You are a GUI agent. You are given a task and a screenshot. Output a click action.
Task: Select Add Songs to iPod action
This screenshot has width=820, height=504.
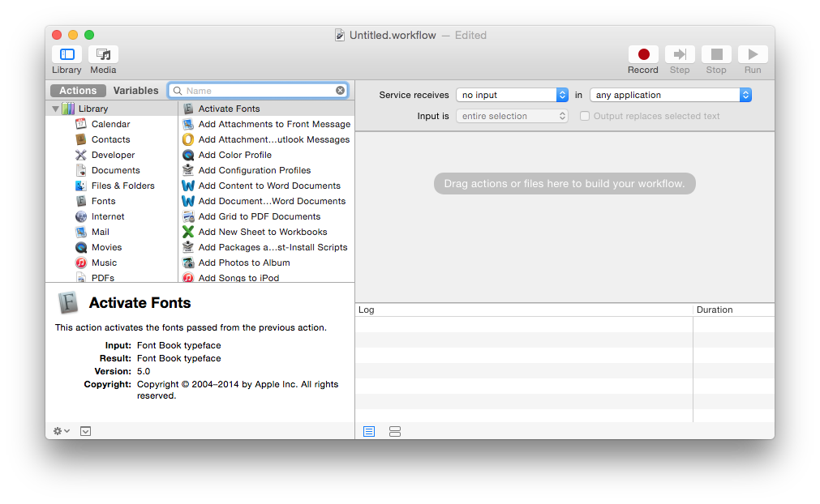pyautogui.click(x=266, y=277)
